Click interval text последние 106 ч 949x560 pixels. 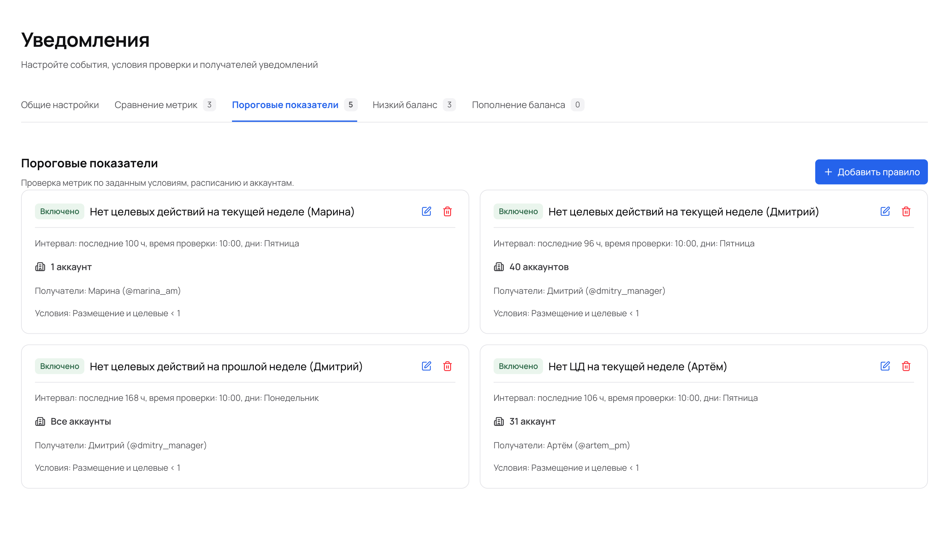pos(625,398)
